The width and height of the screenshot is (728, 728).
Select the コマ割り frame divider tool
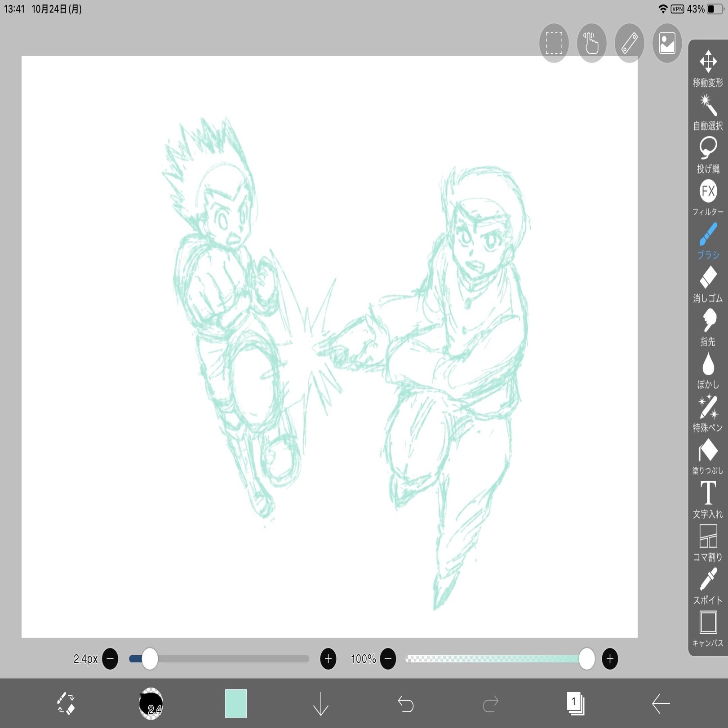click(708, 543)
